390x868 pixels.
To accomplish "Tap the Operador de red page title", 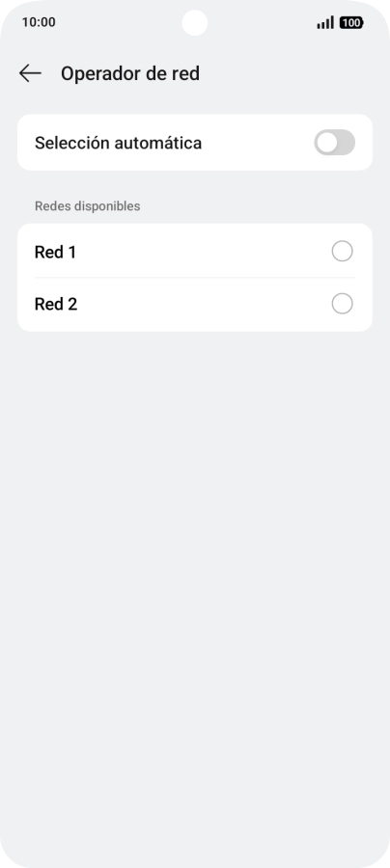I will (x=130, y=73).
